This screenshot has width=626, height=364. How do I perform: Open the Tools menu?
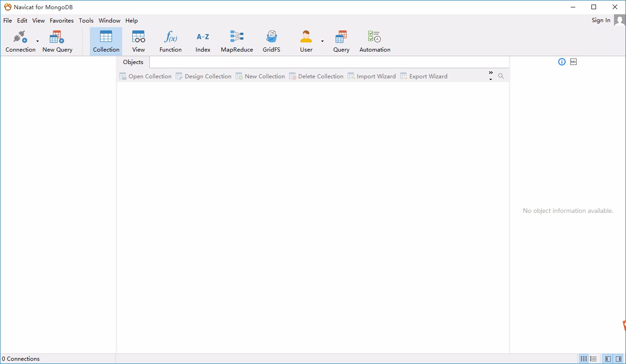pos(86,21)
